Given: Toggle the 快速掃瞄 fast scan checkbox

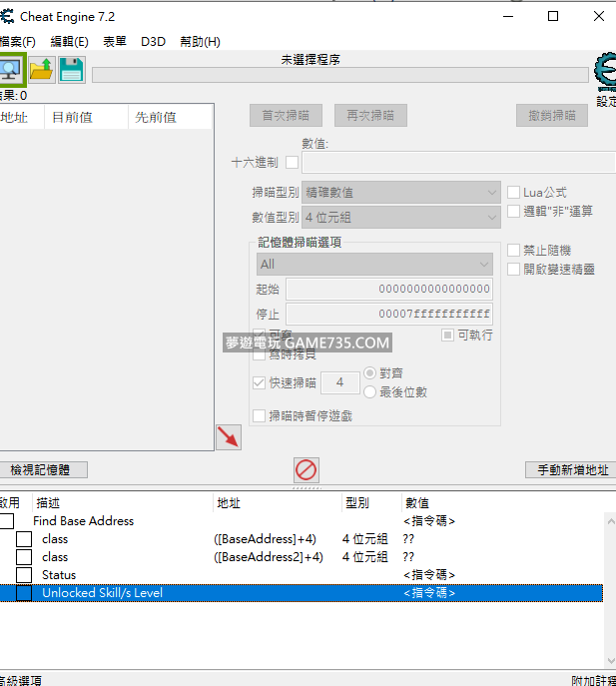Looking at the screenshot, I should 259,382.
